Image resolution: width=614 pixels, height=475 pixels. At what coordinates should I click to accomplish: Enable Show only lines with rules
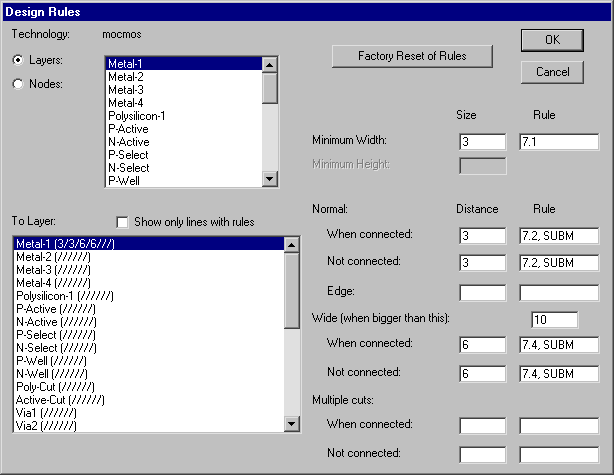[123, 222]
